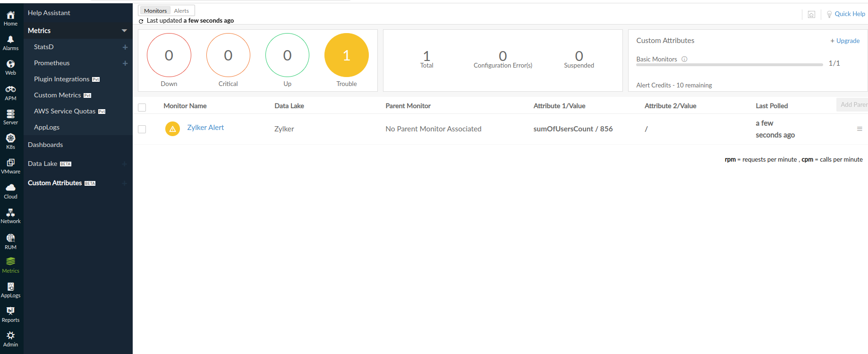Click the plus next to StatsD
The height and width of the screenshot is (354, 868).
pyautogui.click(x=125, y=47)
